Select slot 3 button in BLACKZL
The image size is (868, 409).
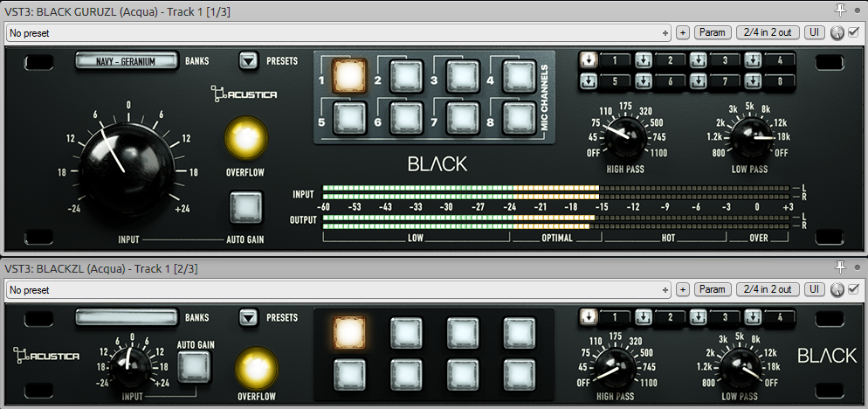725,317
